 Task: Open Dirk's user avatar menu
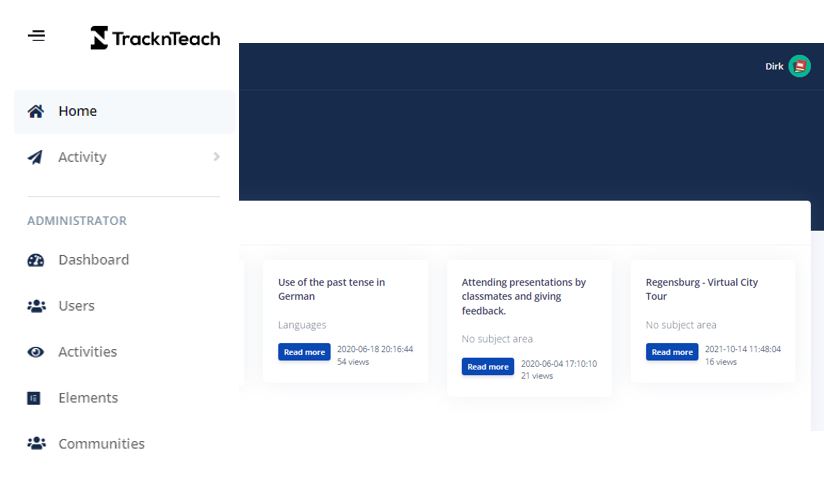pyautogui.click(x=799, y=67)
